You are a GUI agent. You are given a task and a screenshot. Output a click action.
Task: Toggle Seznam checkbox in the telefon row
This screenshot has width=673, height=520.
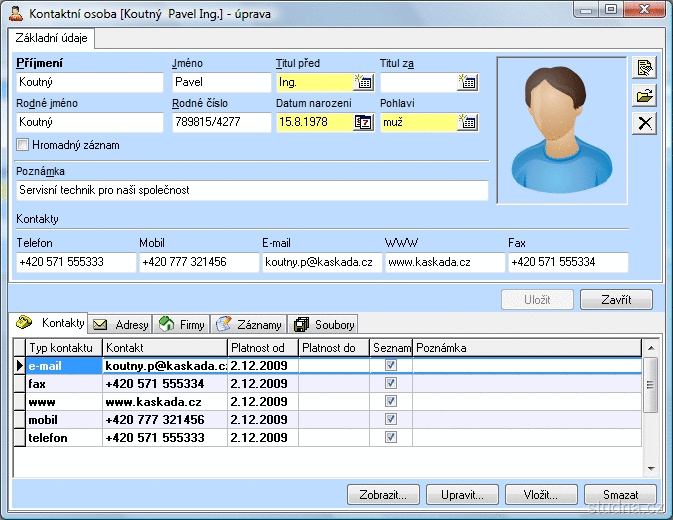click(x=391, y=438)
